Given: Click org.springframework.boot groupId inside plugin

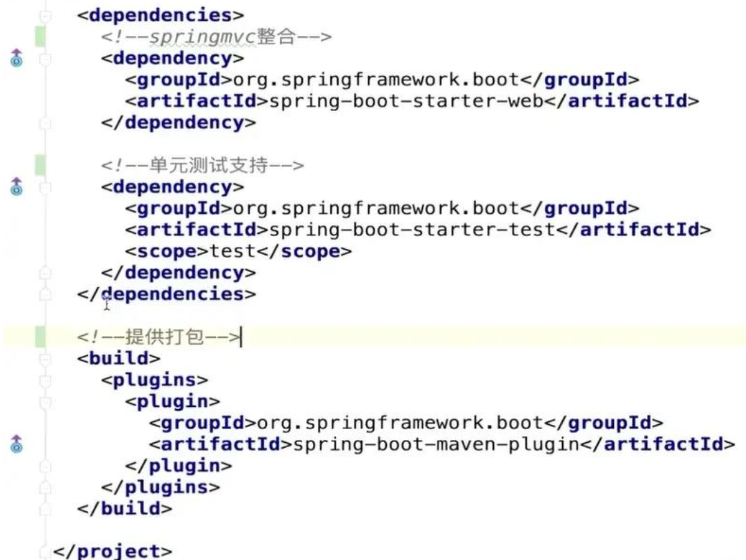Looking at the screenshot, I should pos(400,423).
